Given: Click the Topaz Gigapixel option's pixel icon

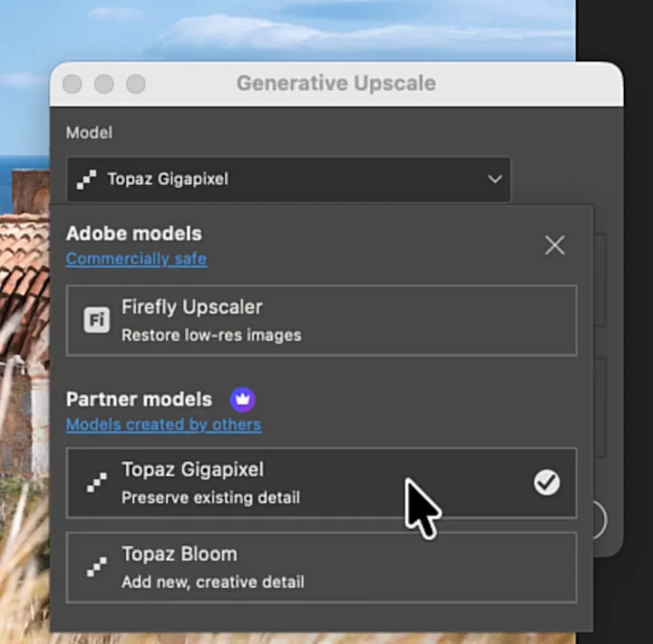Looking at the screenshot, I should [97, 483].
